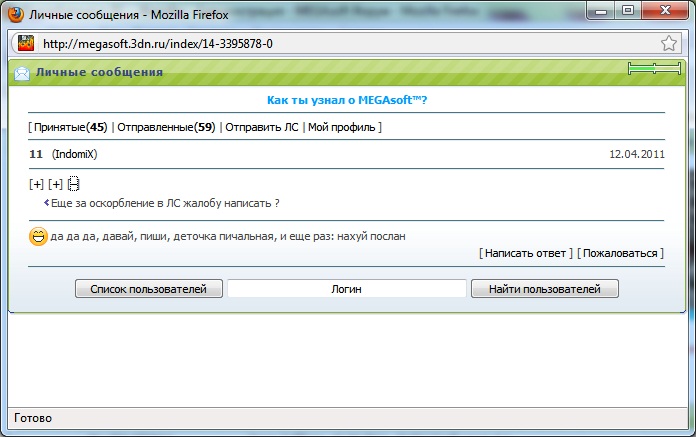The height and width of the screenshot is (437, 696).
Task: Click the Готово status bar text
Action: point(33,418)
